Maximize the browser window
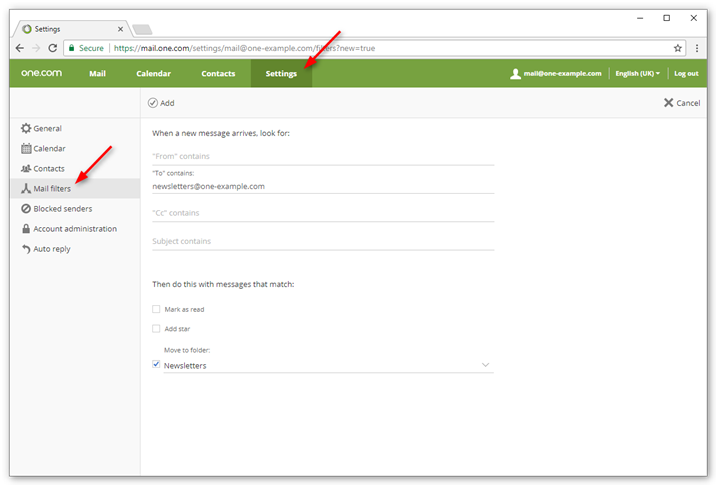 667,18
